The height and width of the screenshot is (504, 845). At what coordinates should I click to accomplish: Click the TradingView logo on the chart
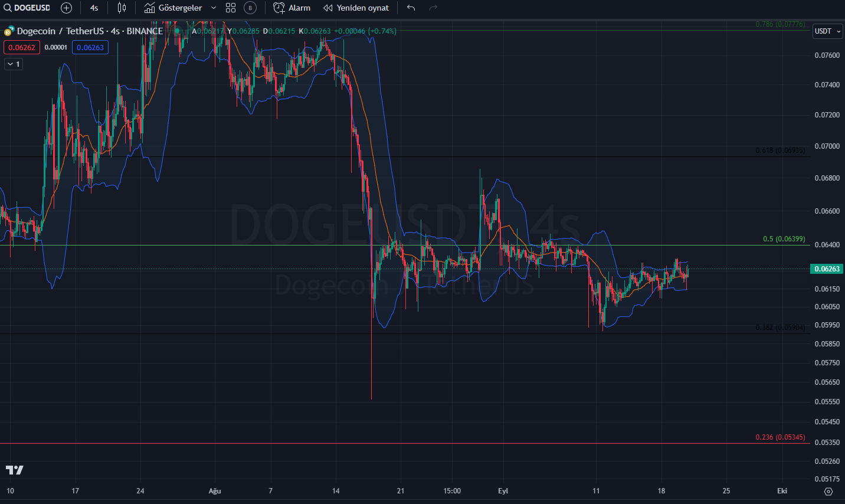[15, 470]
